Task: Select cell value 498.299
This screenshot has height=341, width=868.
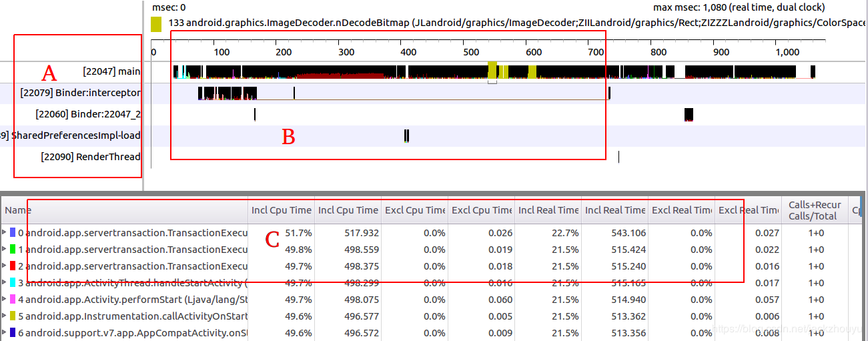Action: pyautogui.click(x=362, y=283)
